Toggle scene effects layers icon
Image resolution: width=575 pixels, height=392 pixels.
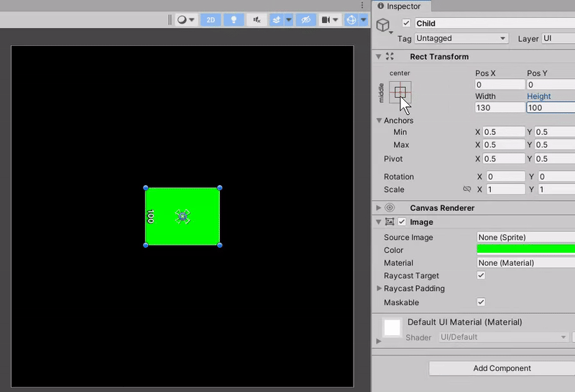(x=277, y=20)
